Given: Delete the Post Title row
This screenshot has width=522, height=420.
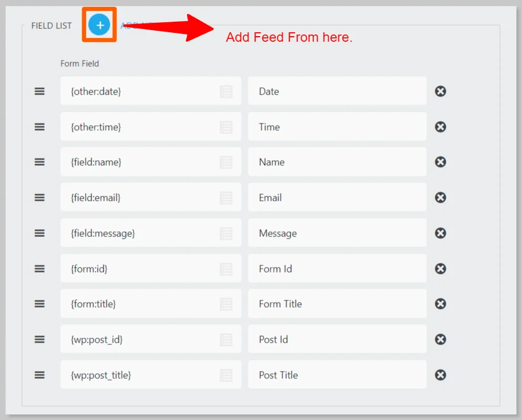Looking at the screenshot, I should pos(440,375).
